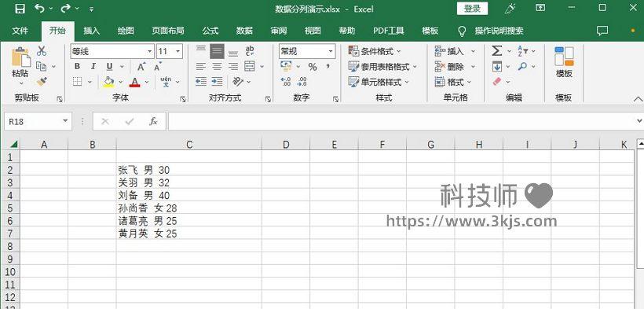Switch to the 审阅 review tab
Viewport: 644px width, 309px height.
(x=279, y=31)
